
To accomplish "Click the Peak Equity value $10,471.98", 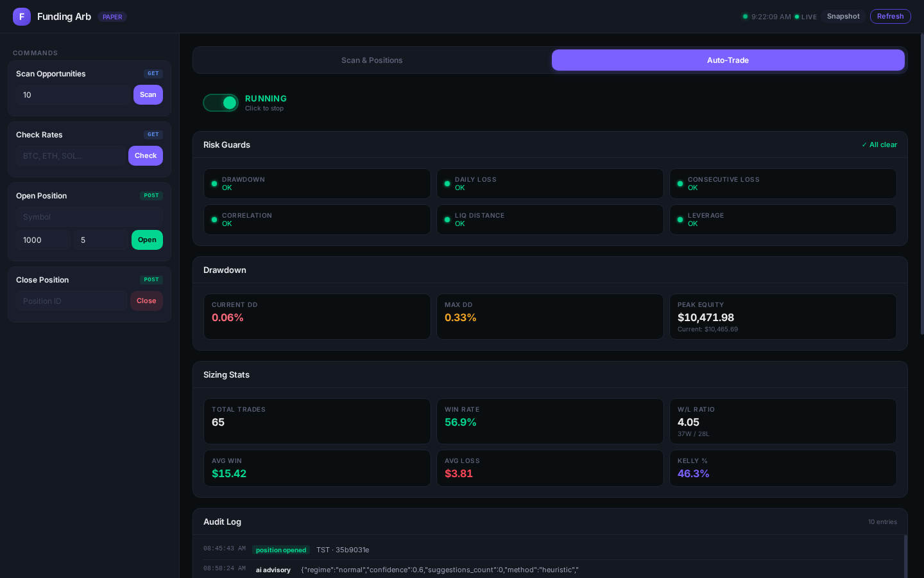I will (x=706, y=318).
